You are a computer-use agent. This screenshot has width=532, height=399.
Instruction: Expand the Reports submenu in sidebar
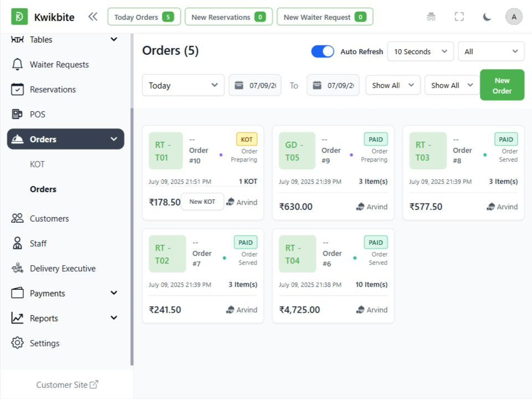(x=114, y=318)
